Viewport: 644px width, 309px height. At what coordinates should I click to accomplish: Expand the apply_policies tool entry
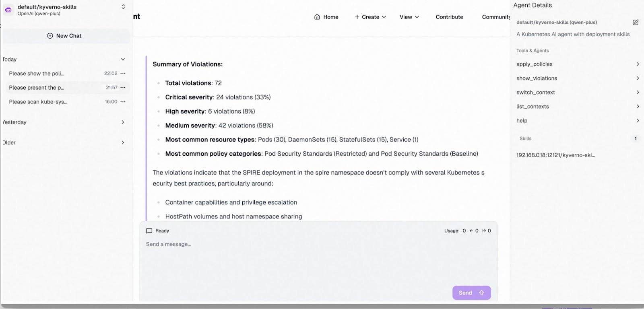638,64
